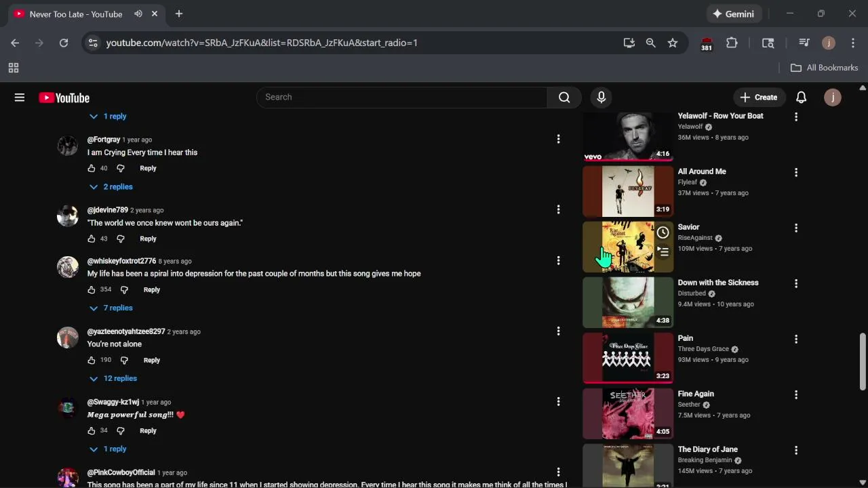
Task: Open Gemini from the title bar
Action: point(733,14)
